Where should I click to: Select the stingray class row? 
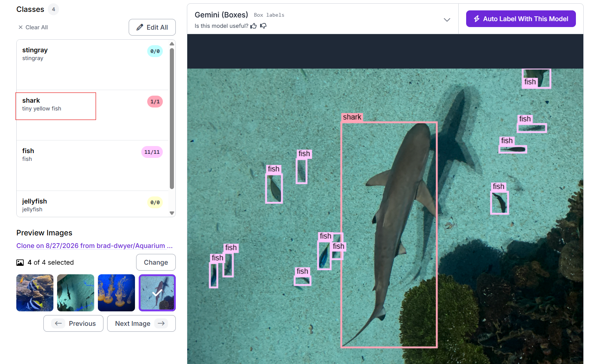tap(93, 65)
